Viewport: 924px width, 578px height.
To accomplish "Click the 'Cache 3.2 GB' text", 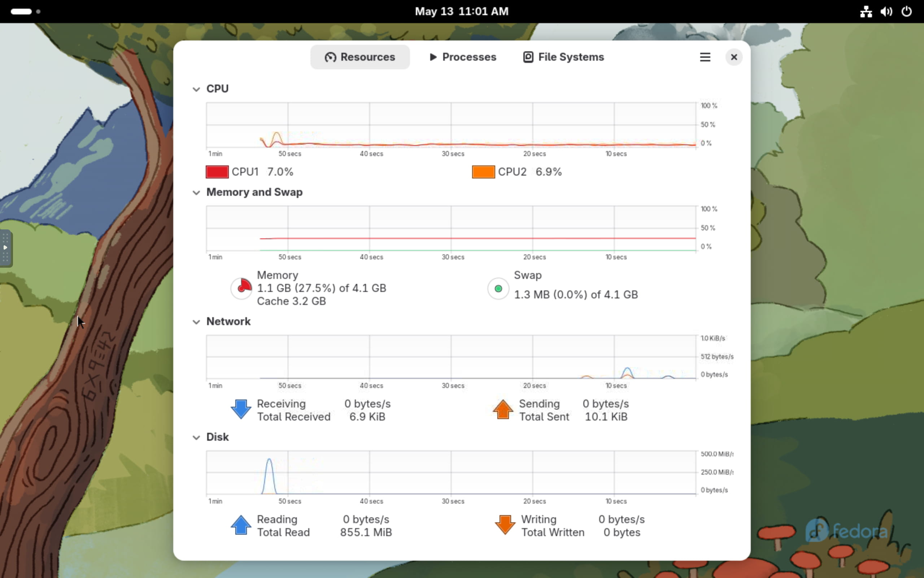I will (291, 301).
